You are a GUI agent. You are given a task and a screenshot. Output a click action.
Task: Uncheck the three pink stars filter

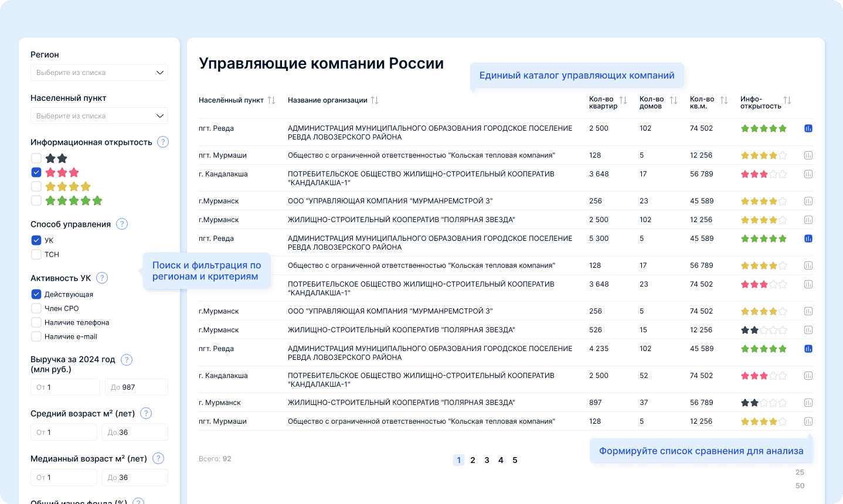coord(36,172)
